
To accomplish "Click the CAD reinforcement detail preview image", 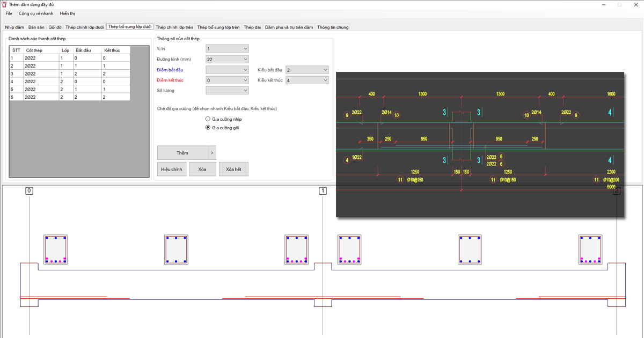I will point(480,144).
